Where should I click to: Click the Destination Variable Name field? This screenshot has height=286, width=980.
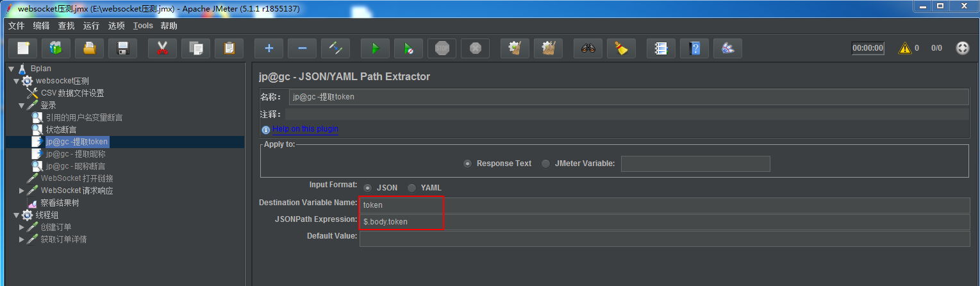pyautogui.click(x=665, y=205)
